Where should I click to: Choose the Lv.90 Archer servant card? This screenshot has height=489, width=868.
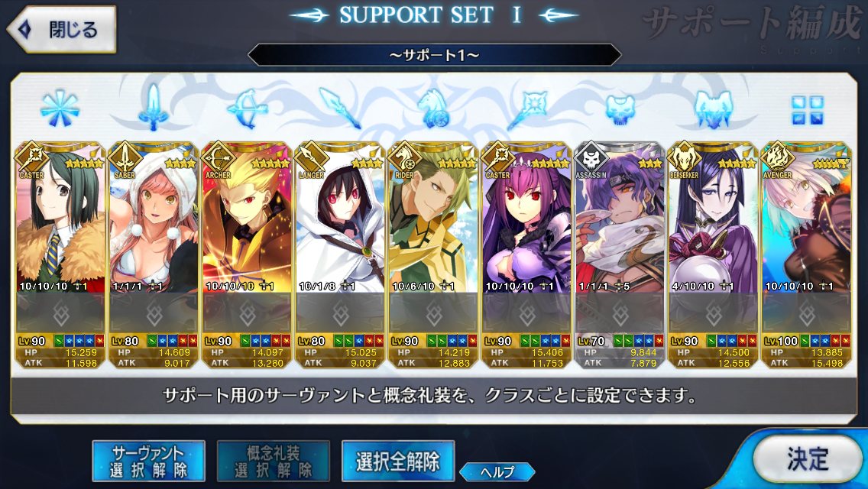click(x=247, y=254)
